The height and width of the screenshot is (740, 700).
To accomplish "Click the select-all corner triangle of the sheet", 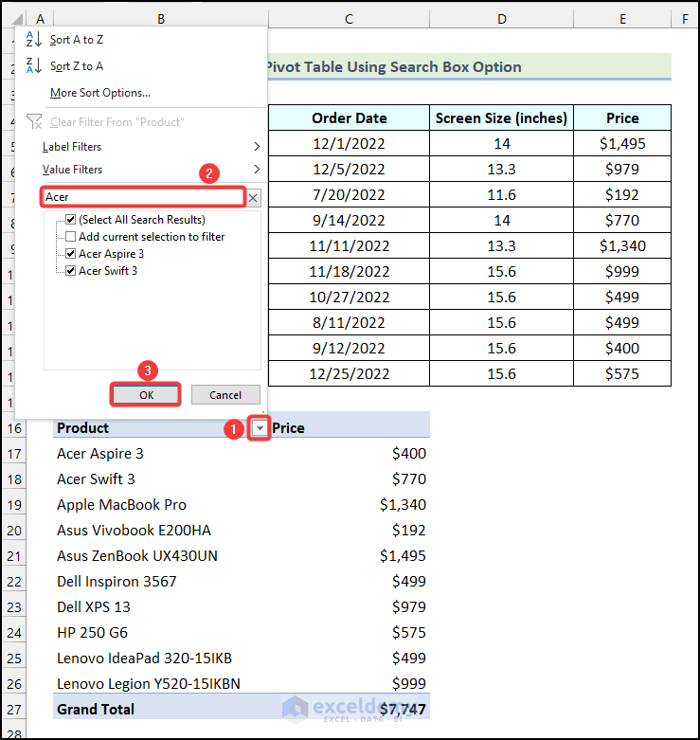I will tap(17, 19).
